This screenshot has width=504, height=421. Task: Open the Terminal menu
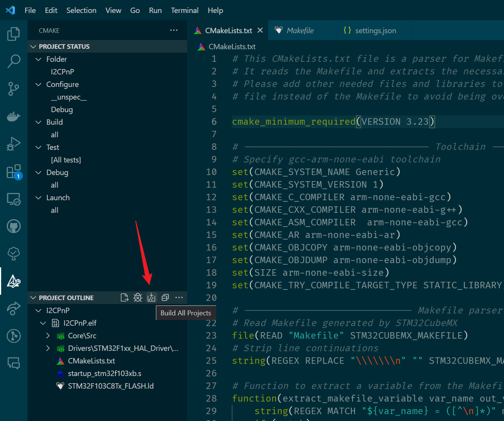(x=185, y=10)
